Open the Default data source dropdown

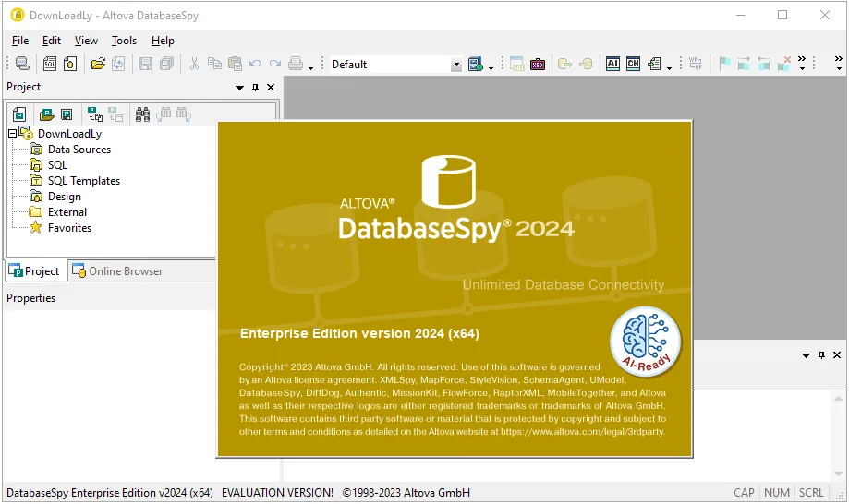456,65
